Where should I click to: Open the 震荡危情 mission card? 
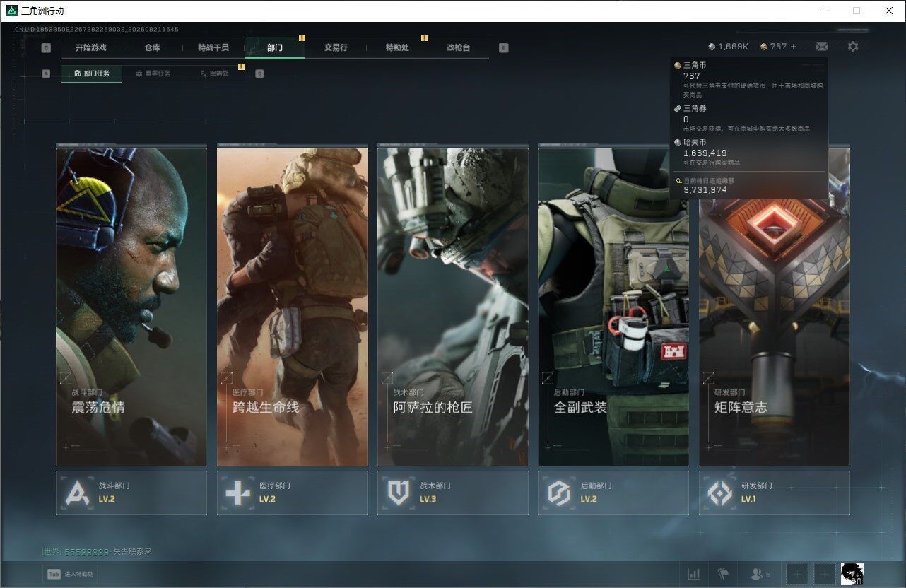point(131,306)
